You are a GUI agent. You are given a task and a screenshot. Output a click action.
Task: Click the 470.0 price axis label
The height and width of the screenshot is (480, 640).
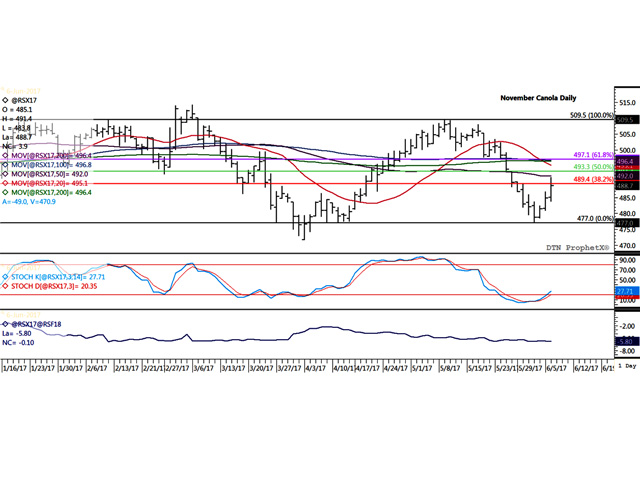click(x=627, y=246)
